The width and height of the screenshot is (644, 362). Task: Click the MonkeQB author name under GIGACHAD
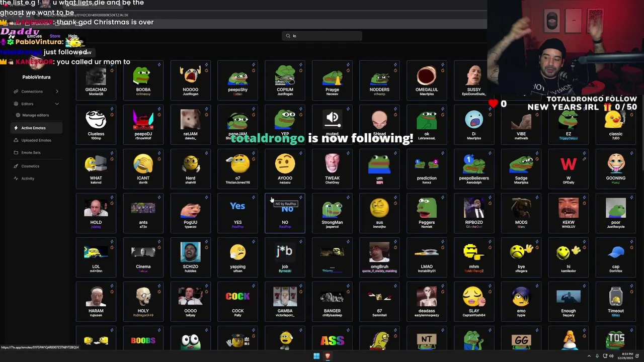pos(96,94)
